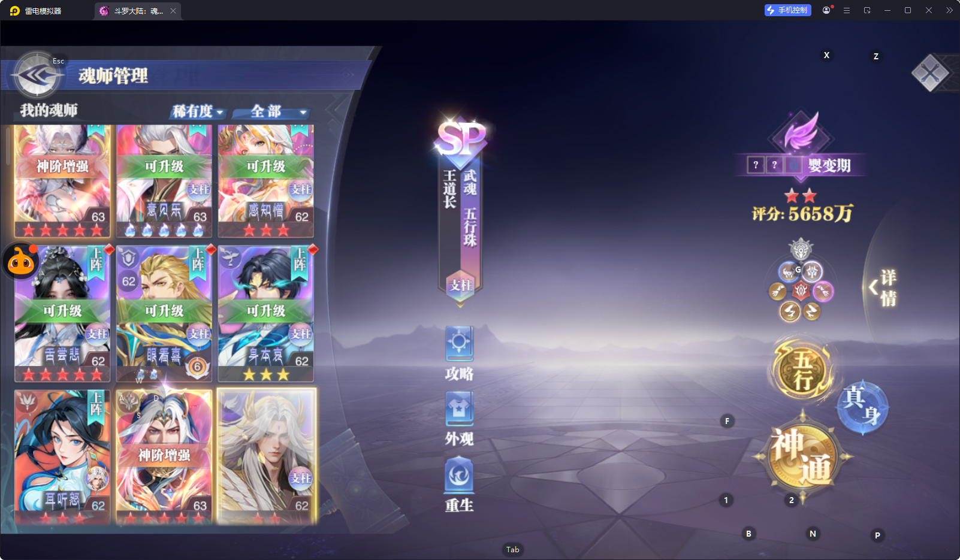Click the 魂师管理 panel title
Viewport: 960px width, 560px height.
pyautogui.click(x=113, y=75)
